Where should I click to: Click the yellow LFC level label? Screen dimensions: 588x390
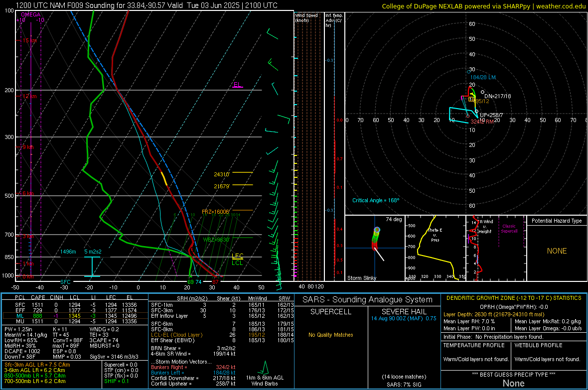click(x=237, y=256)
